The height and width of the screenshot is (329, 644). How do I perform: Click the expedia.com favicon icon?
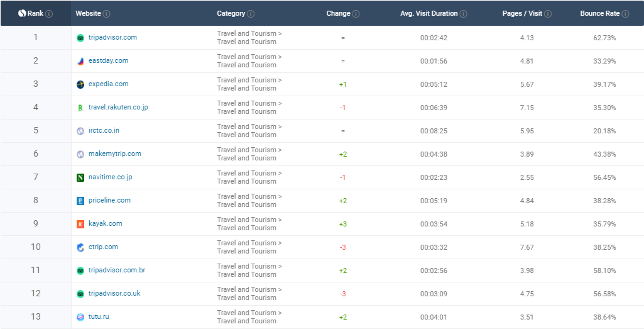coord(80,84)
